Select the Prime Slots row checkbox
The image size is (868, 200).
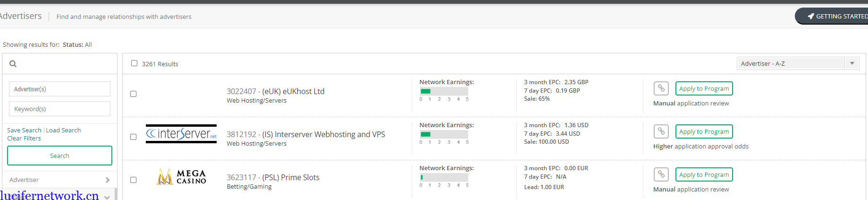click(134, 180)
